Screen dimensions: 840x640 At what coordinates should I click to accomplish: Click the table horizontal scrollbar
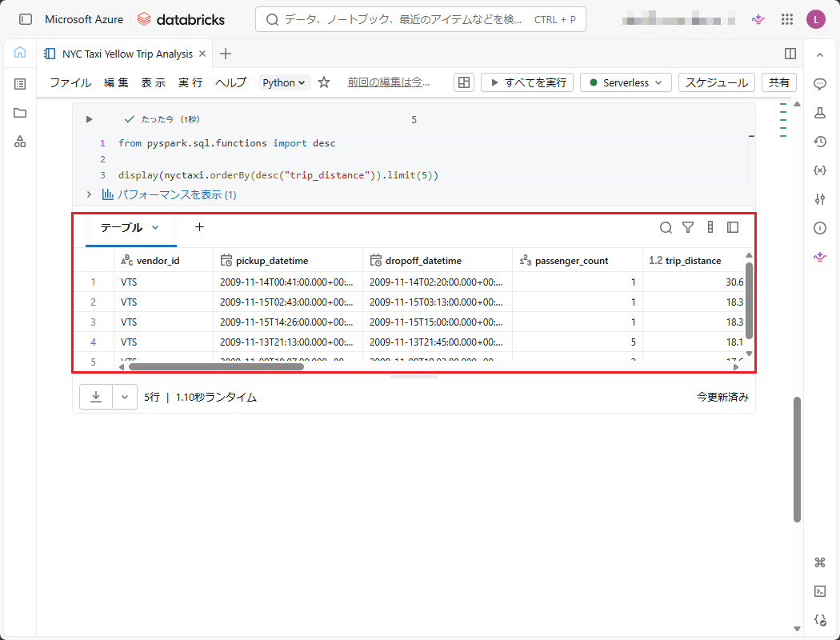pos(216,367)
